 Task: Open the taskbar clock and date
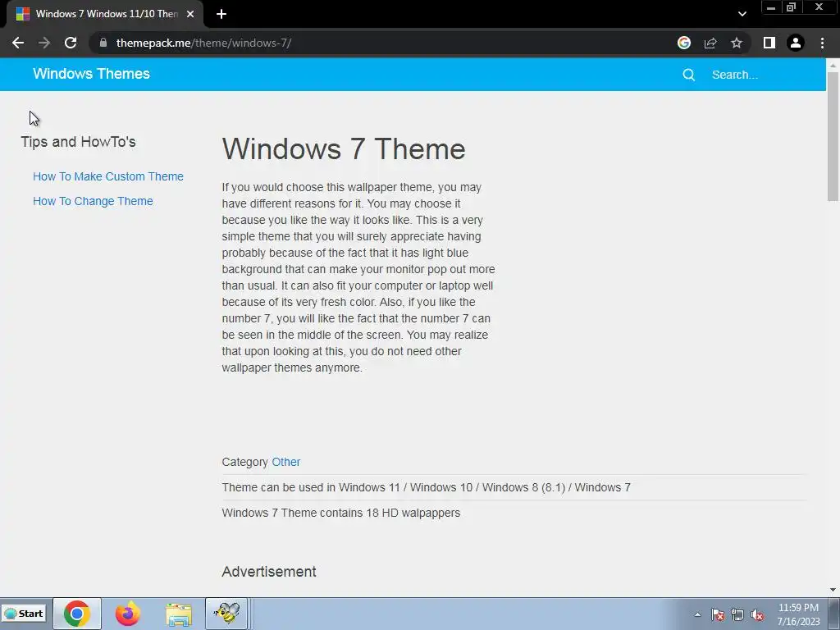pyautogui.click(x=798, y=614)
